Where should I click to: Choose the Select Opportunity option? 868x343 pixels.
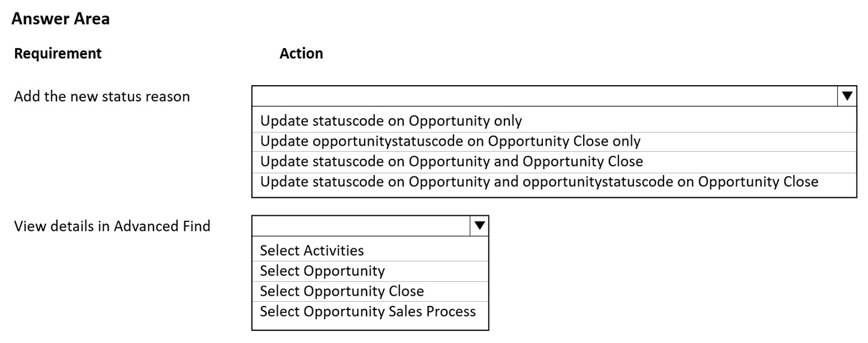pyautogui.click(x=370, y=271)
